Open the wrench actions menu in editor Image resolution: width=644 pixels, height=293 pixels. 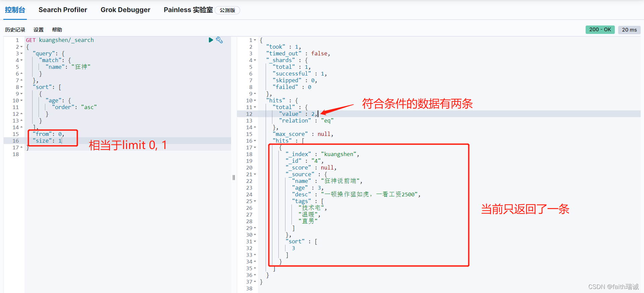click(219, 40)
